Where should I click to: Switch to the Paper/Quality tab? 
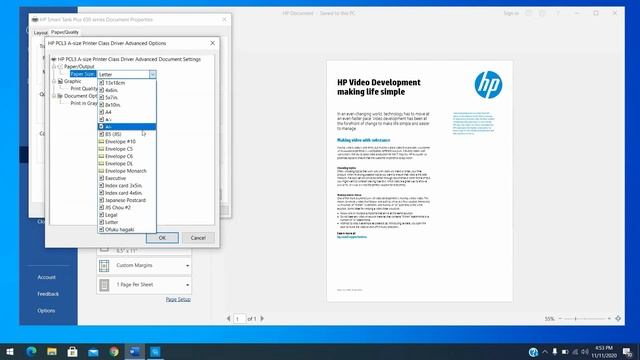pos(64,32)
